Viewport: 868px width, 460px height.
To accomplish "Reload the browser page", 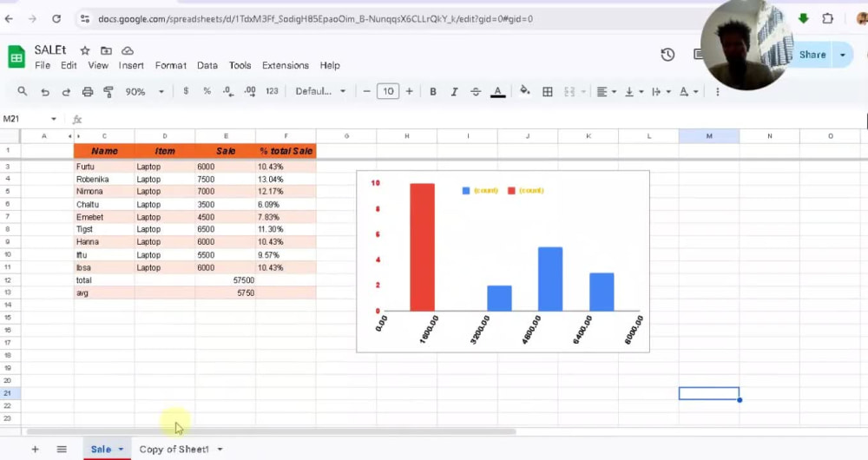I will click(x=56, y=19).
